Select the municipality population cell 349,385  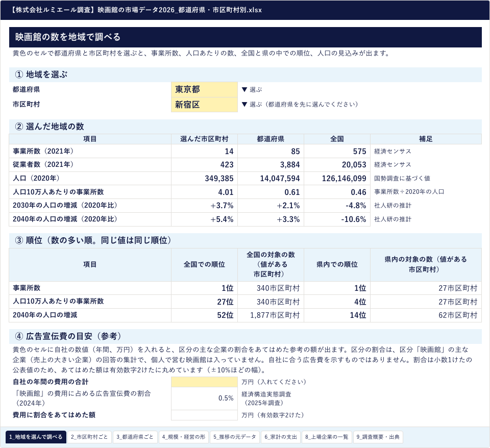pyautogui.click(x=204, y=179)
